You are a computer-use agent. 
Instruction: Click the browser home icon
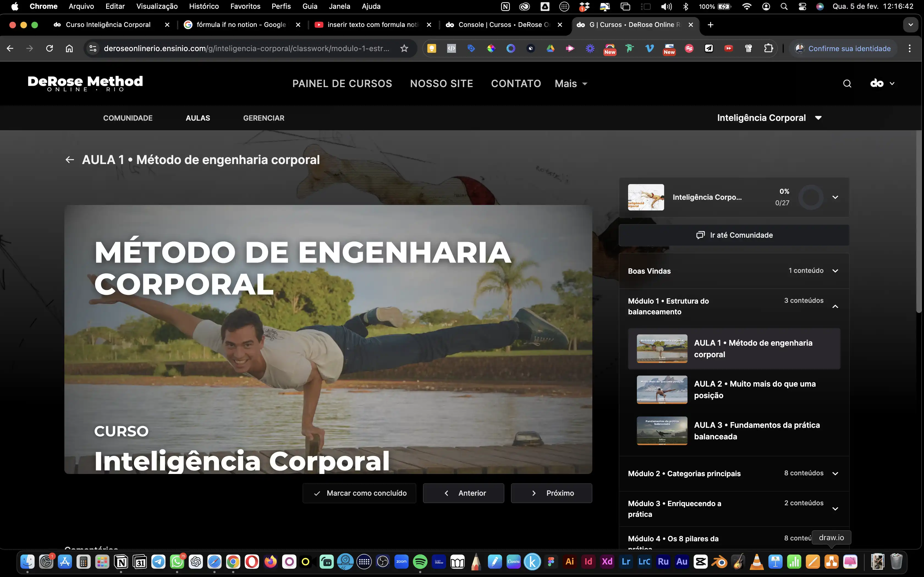pos(69,48)
